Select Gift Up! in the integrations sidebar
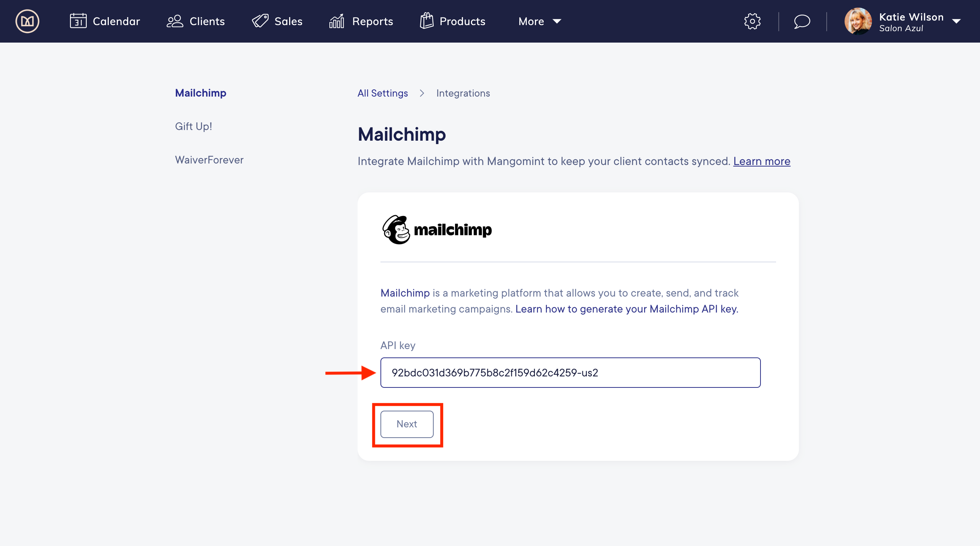980x546 pixels. coord(193,126)
